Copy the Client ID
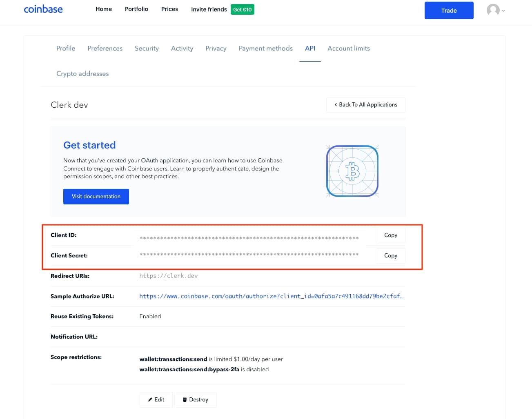The width and height of the screenshot is (532, 419). (391, 235)
